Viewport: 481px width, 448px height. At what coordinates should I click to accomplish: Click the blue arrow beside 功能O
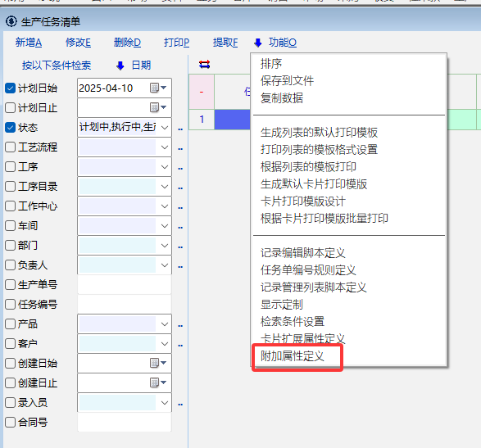coord(258,43)
